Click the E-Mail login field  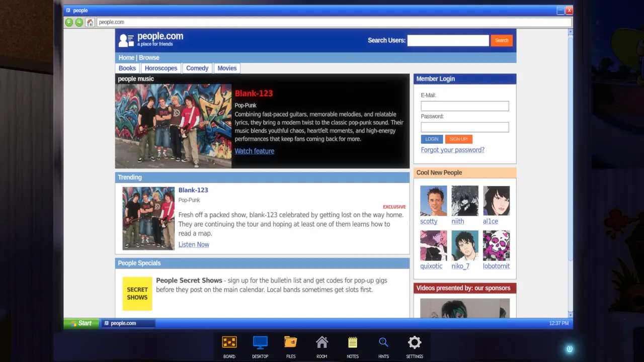[465, 106]
